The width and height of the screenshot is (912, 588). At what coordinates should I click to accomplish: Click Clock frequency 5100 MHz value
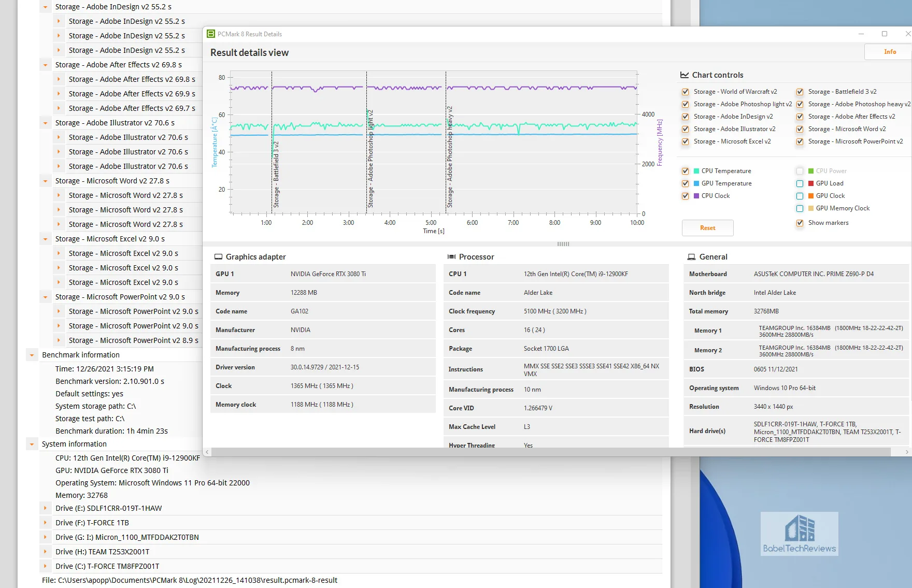(555, 311)
